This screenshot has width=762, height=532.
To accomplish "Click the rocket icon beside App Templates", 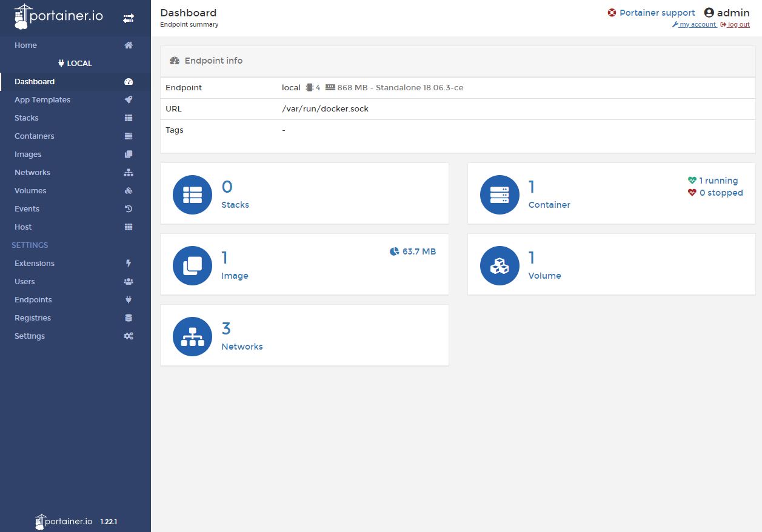I will [128, 100].
